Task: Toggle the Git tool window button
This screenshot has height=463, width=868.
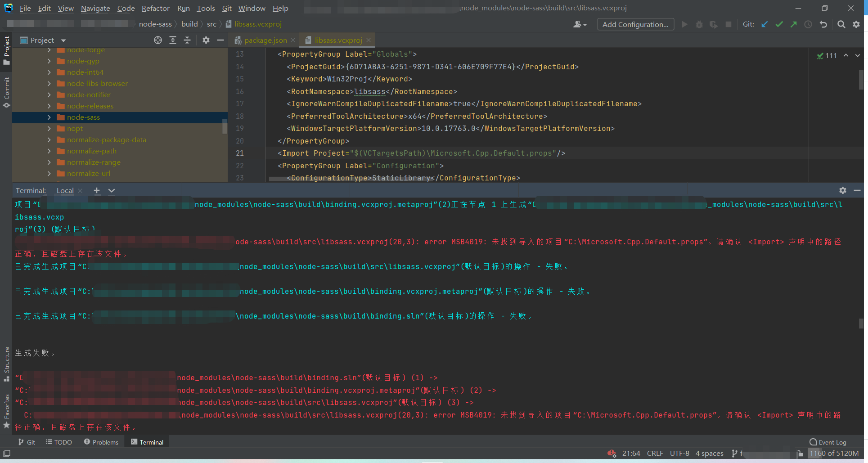Action: [27, 442]
